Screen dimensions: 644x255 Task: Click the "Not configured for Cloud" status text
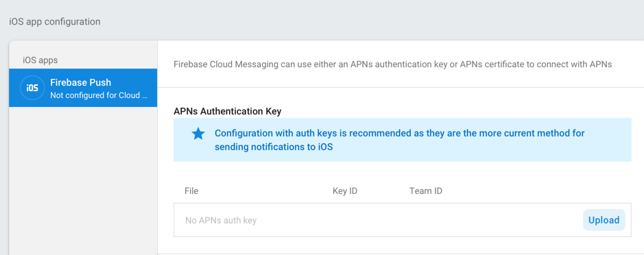[x=99, y=95]
